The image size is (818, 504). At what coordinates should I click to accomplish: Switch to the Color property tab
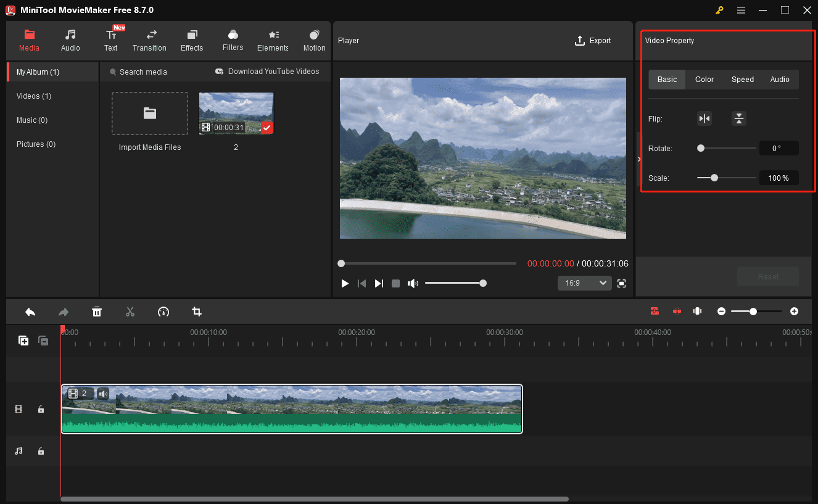click(x=704, y=80)
